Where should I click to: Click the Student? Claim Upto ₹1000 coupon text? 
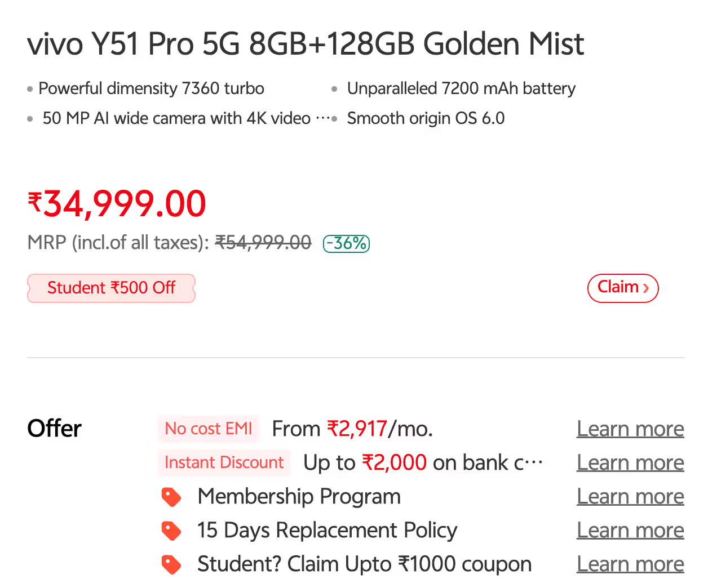click(x=364, y=564)
